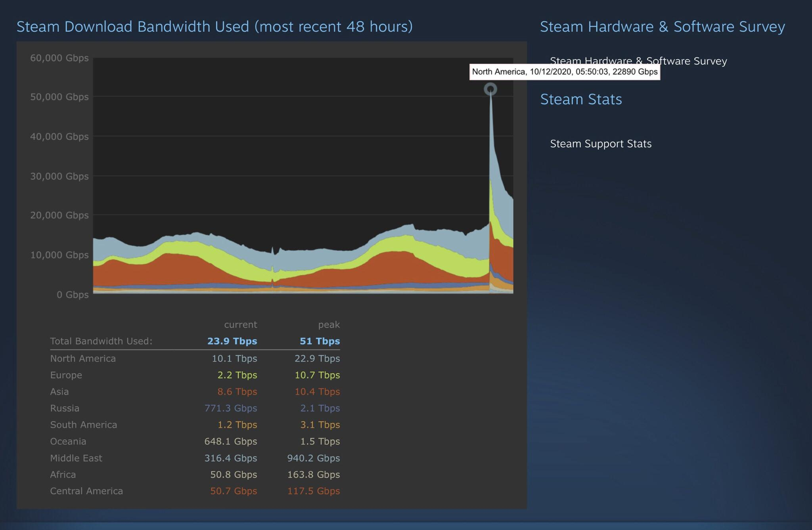Click the Africa legend label
812x530 pixels.
[x=63, y=475]
